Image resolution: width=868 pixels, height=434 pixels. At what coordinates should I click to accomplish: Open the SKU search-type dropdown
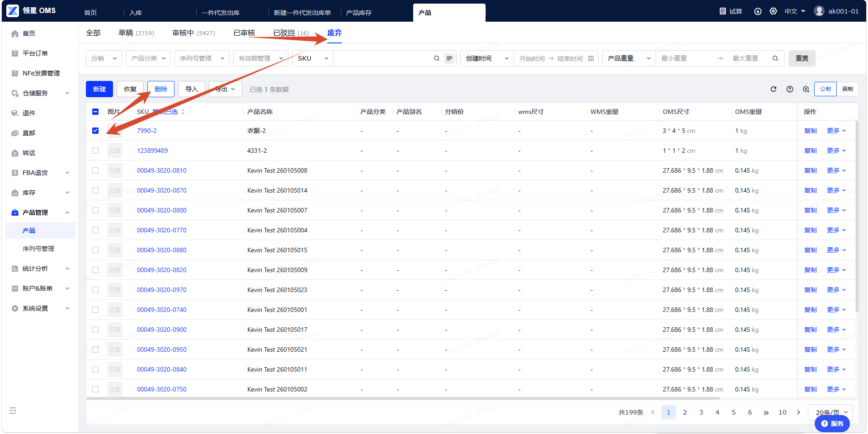[x=313, y=58]
